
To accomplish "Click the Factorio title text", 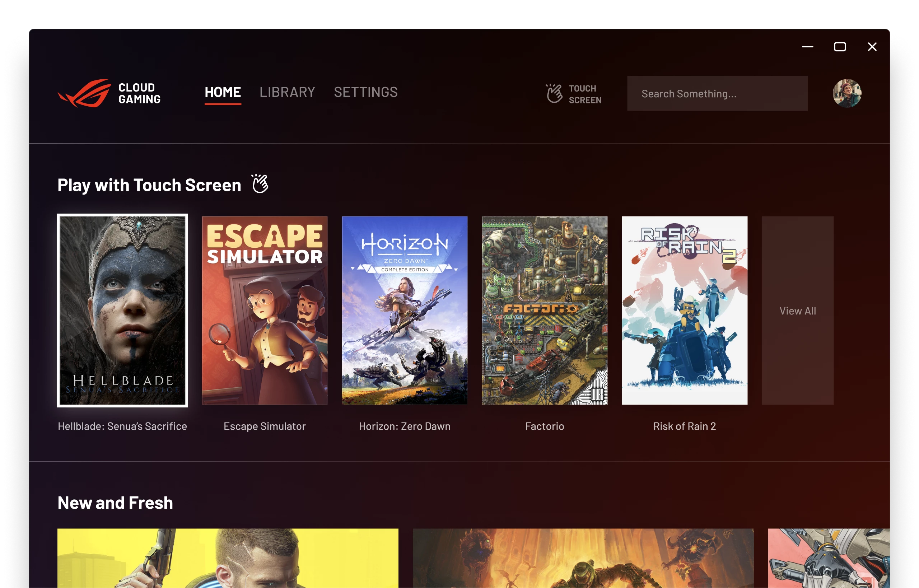I will pos(544,426).
